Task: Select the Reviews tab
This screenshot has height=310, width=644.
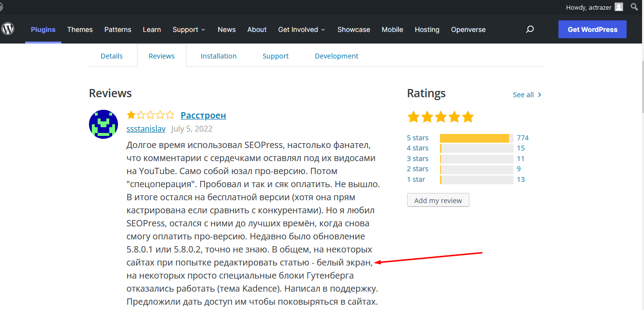Action: [x=161, y=56]
